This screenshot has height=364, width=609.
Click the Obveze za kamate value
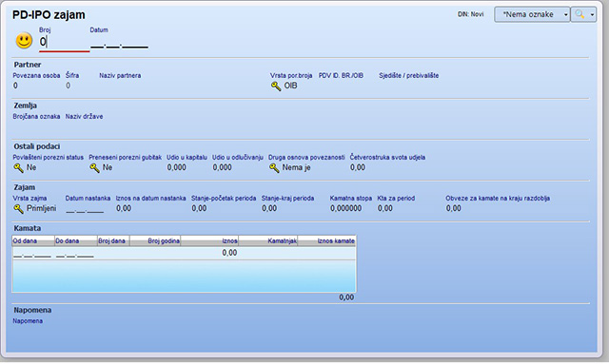(453, 208)
